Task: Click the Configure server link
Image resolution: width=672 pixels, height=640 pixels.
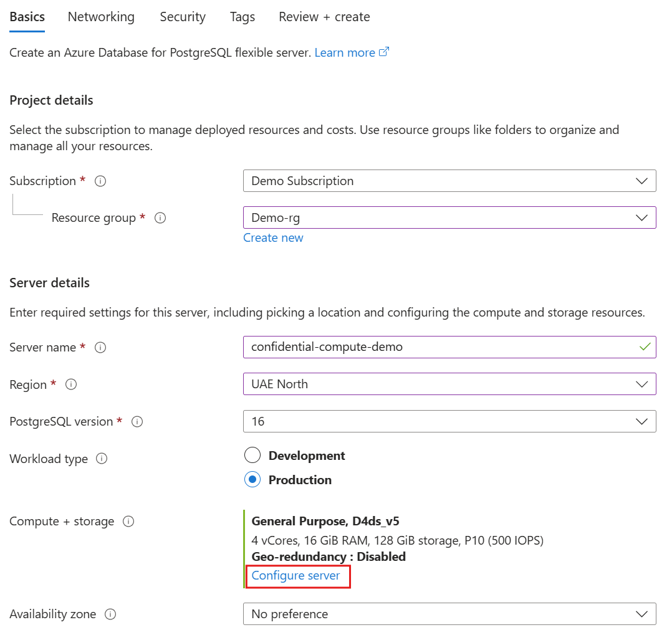Action: 296,575
